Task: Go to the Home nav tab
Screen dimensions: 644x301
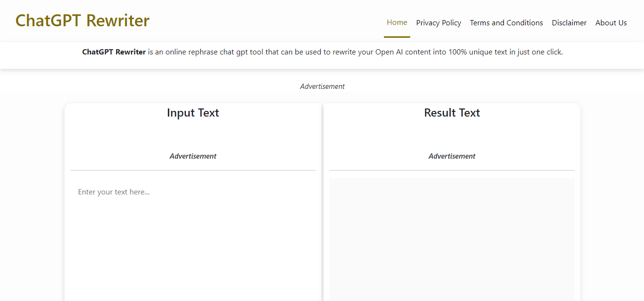Action: tap(397, 22)
